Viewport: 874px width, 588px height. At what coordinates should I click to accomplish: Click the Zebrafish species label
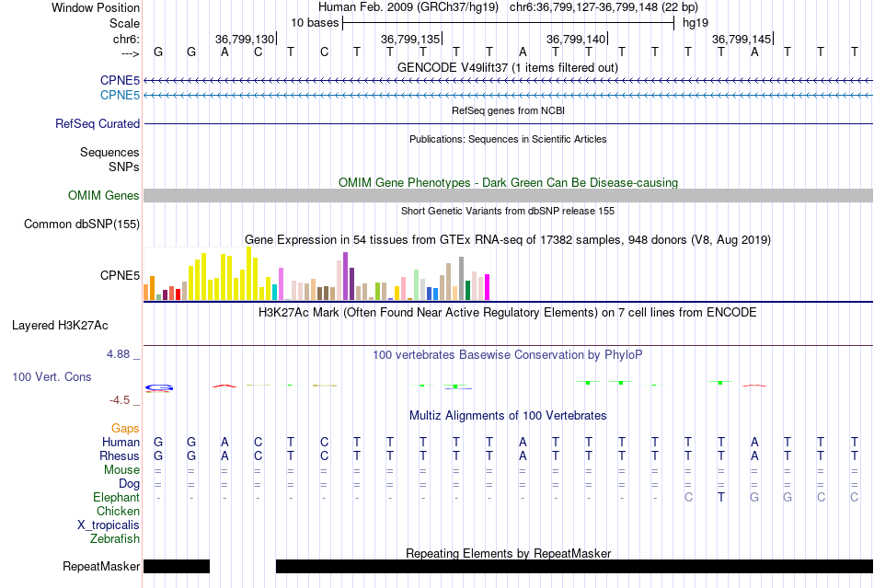pos(115,539)
